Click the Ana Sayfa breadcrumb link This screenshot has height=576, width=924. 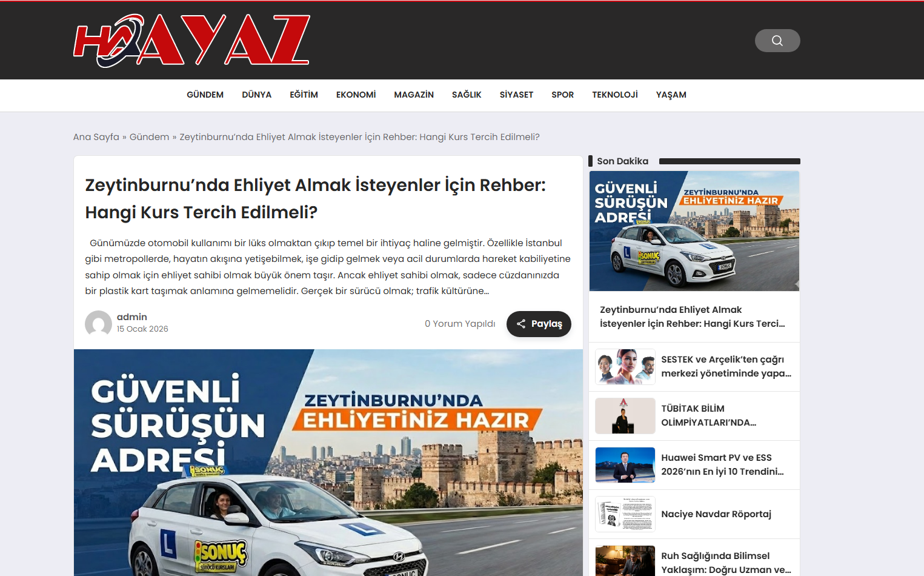pos(96,137)
